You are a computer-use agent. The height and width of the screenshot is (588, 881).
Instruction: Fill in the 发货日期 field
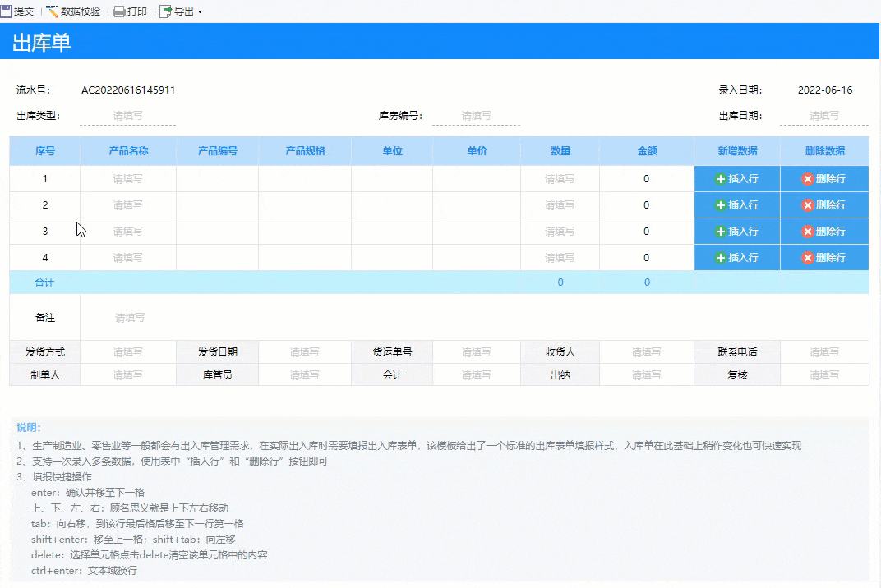click(x=305, y=352)
